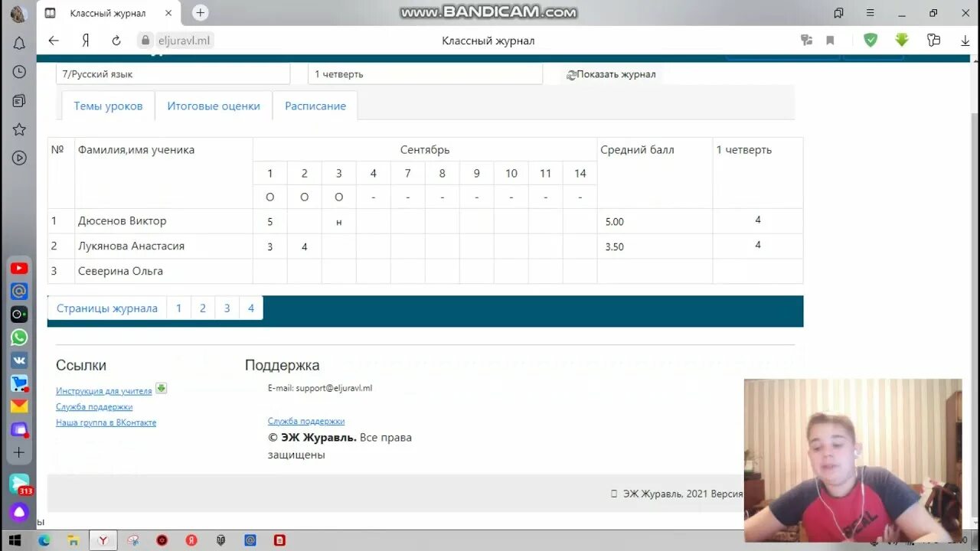The image size is (980, 551).
Task: Go to journal page 1
Action: 178,308
